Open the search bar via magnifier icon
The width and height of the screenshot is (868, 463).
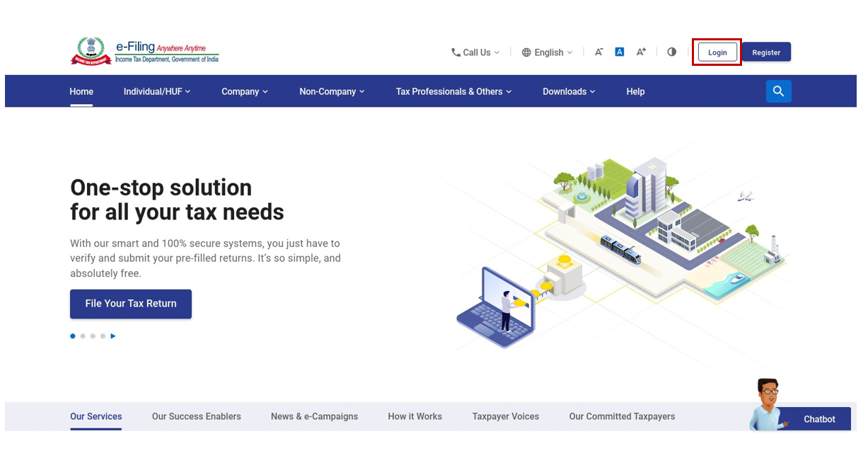[778, 91]
